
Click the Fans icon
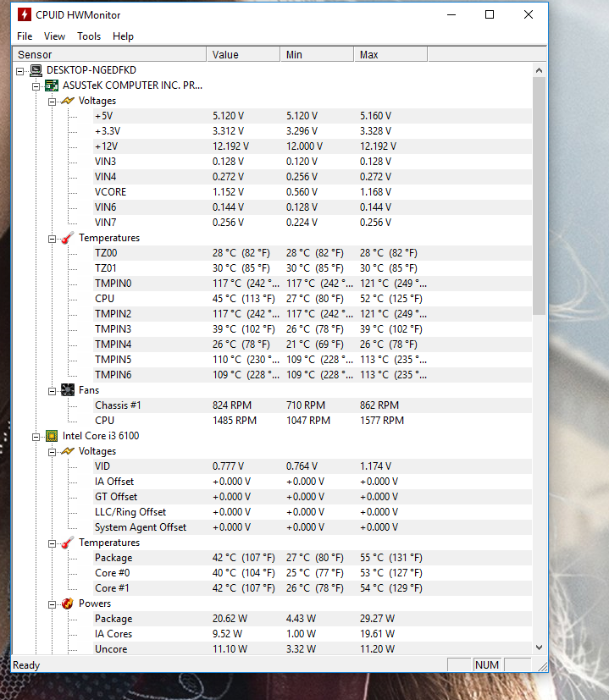click(68, 390)
